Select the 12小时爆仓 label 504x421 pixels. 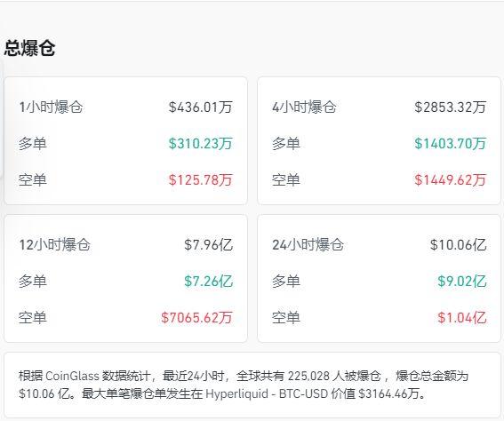54,245
